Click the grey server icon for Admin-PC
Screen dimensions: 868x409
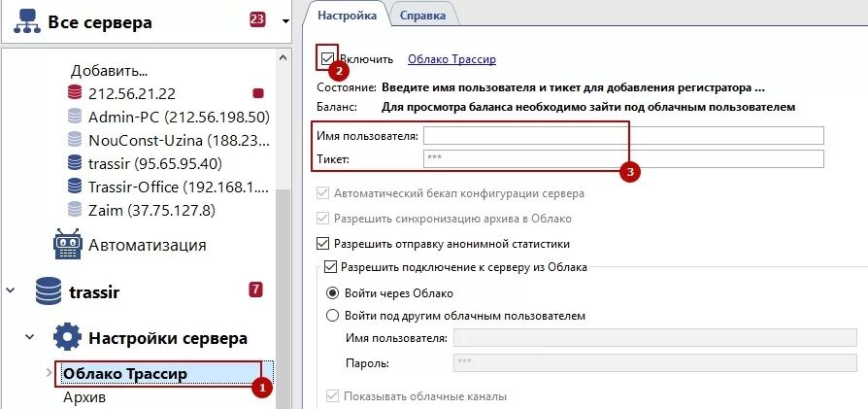74,117
